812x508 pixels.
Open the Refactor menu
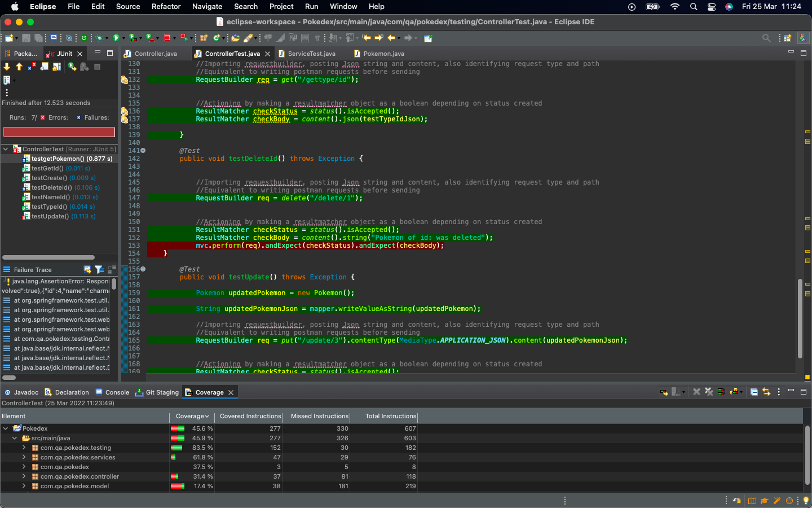click(166, 7)
